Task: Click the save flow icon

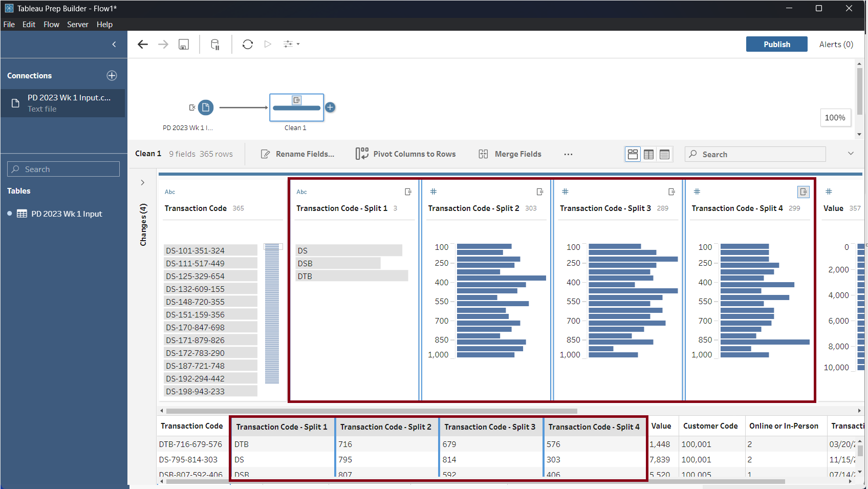Action: point(184,45)
